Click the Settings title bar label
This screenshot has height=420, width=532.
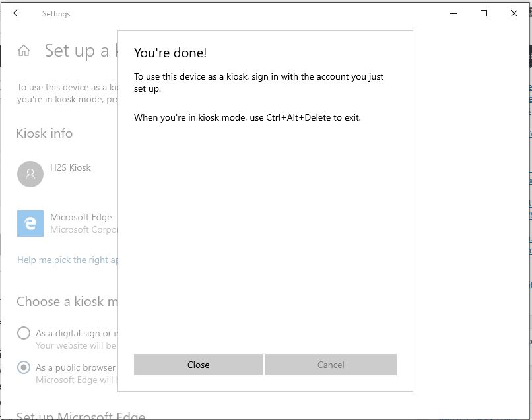point(56,13)
